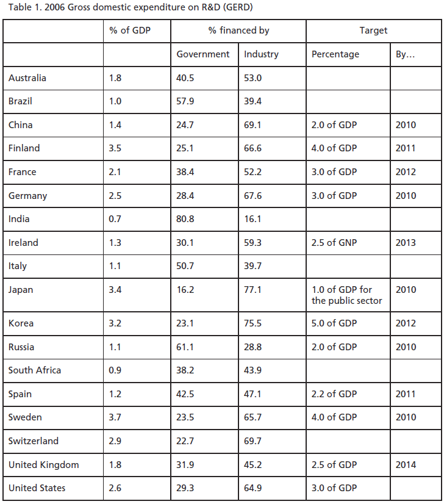Click the 'Industry' subheader
This screenshot has height=504, width=444.
pos(261,54)
